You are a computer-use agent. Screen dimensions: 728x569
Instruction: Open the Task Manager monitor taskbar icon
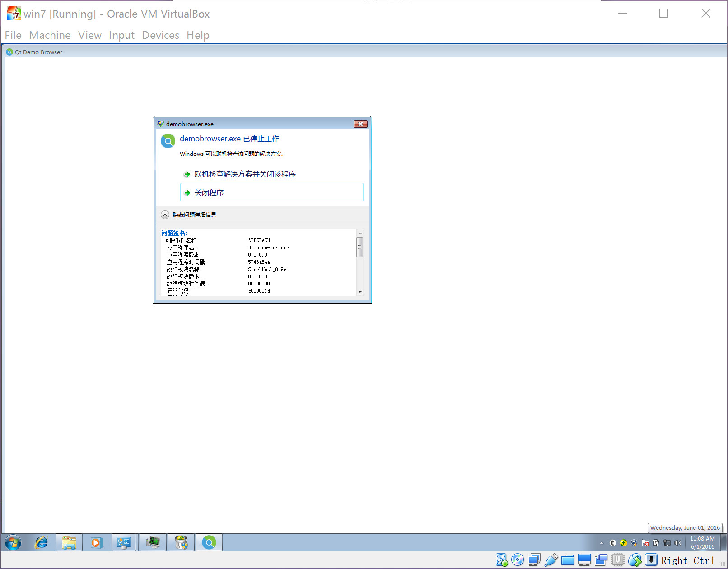(x=153, y=542)
